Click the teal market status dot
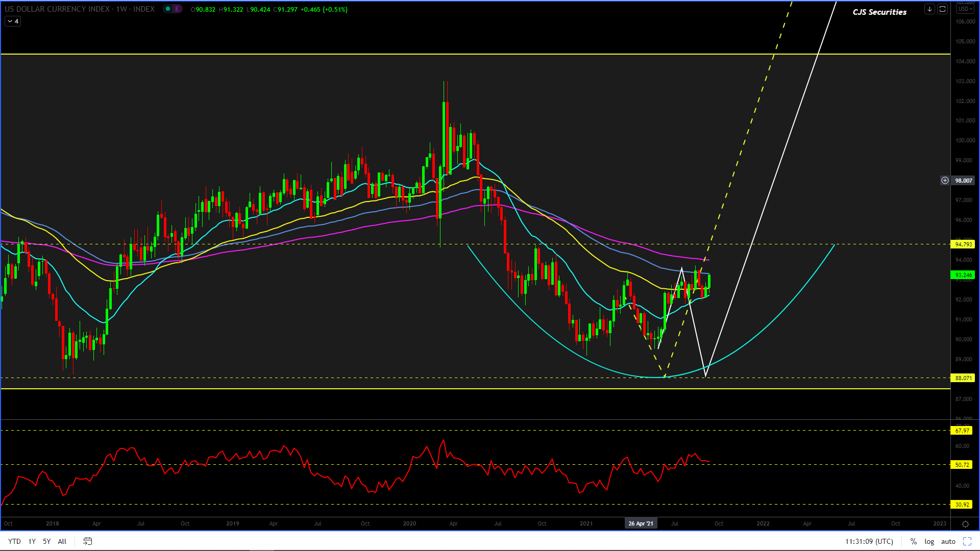This screenshot has height=551, width=980. [x=168, y=9]
